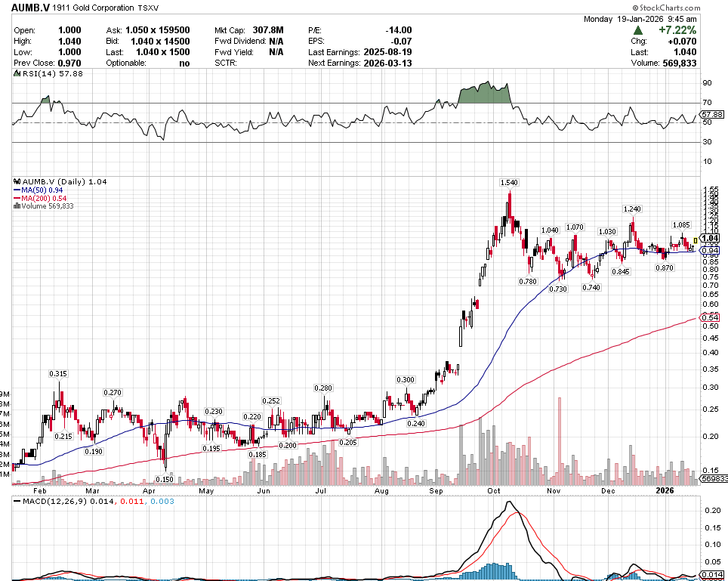Click the 0.54 MA(200) axis price tag
This screenshot has height=581, width=728.
(710, 318)
